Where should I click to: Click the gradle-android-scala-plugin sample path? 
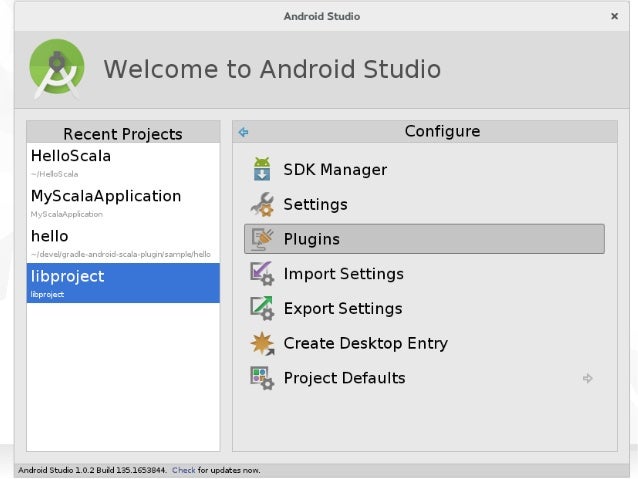point(120,254)
